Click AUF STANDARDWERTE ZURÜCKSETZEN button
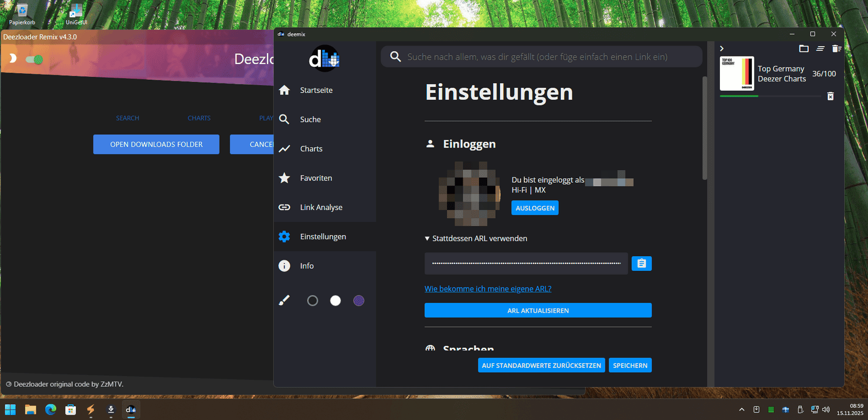 541,365
